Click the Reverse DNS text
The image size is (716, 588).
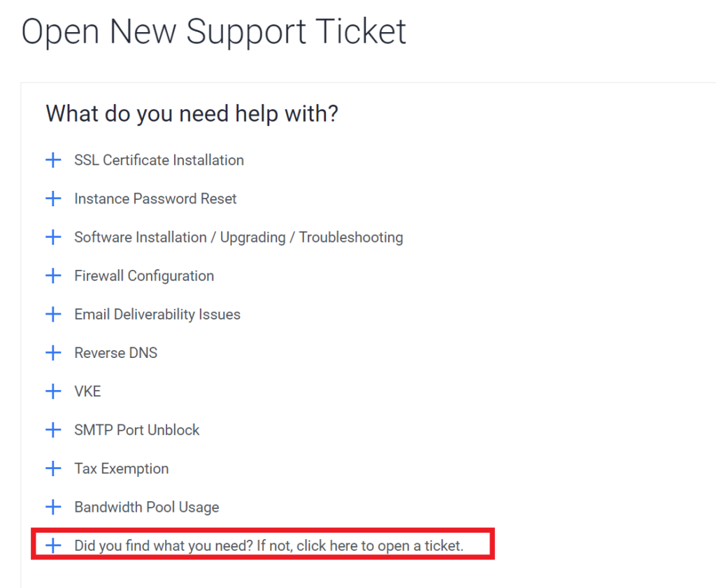pos(115,352)
